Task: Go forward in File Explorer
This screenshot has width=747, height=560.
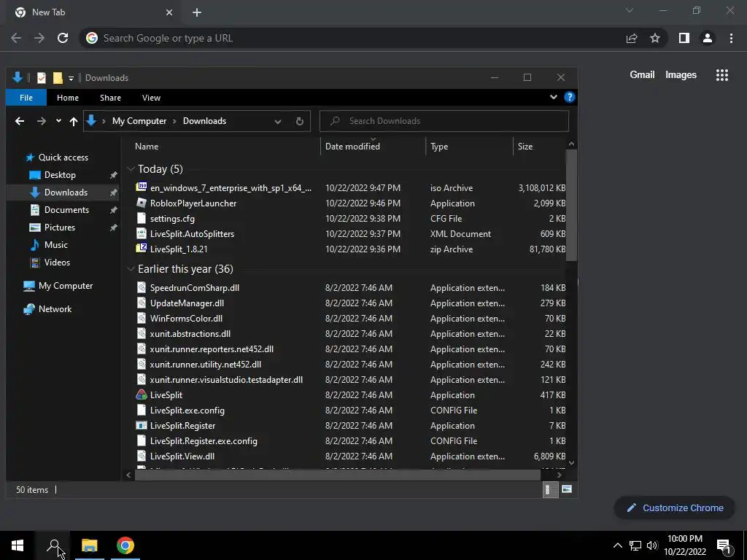Action: 42,121
